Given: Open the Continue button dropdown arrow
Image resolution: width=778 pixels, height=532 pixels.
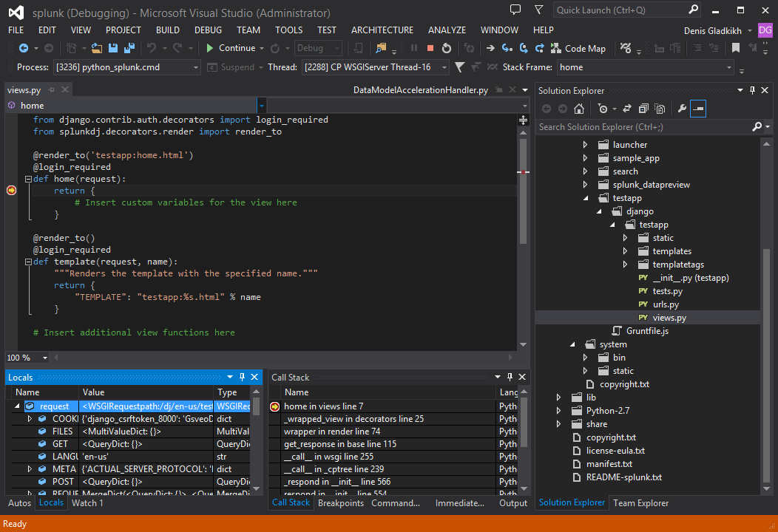Looking at the screenshot, I should tap(262, 48).
